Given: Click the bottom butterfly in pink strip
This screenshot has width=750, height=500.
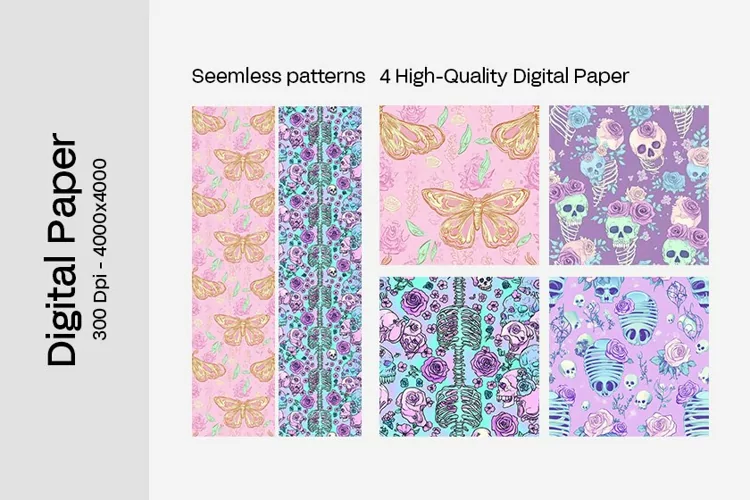Looking at the screenshot, I should (x=243, y=411).
